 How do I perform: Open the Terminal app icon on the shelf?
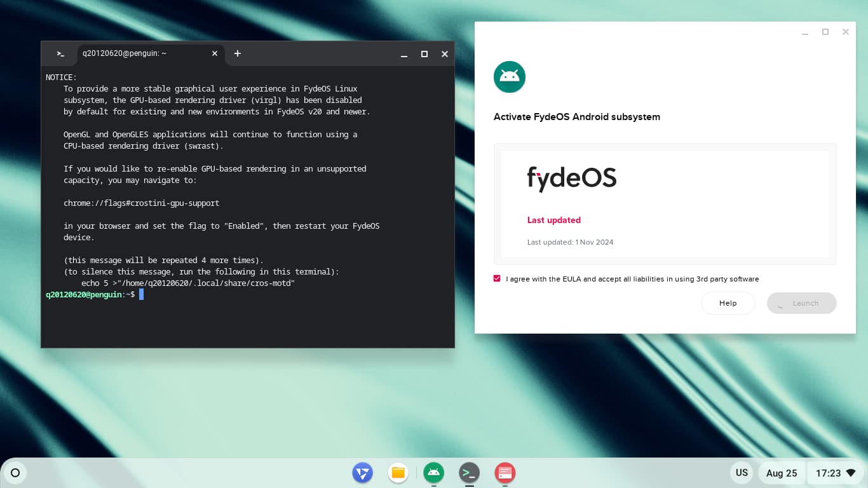pyautogui.click(x=469, y=473)
